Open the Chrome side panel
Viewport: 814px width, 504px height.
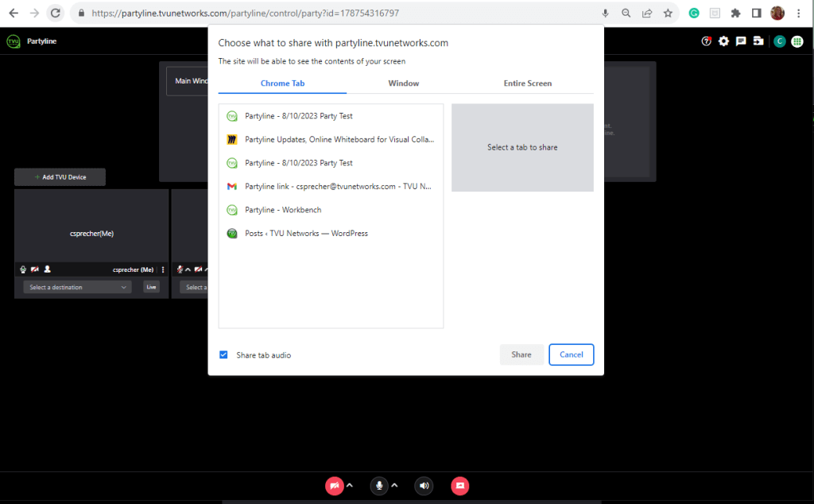(x=757, y=13)
